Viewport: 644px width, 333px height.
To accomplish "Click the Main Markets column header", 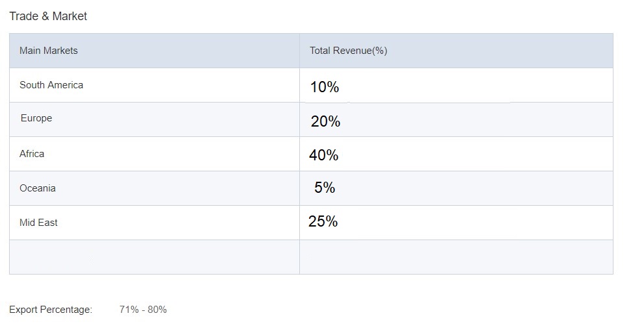I will click(x=49, y=51).
